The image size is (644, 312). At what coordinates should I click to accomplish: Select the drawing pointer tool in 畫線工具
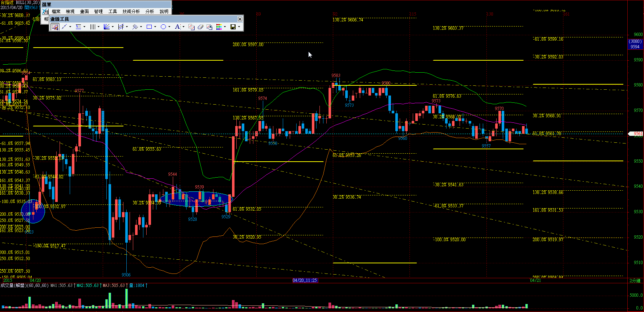coord(55,27)
